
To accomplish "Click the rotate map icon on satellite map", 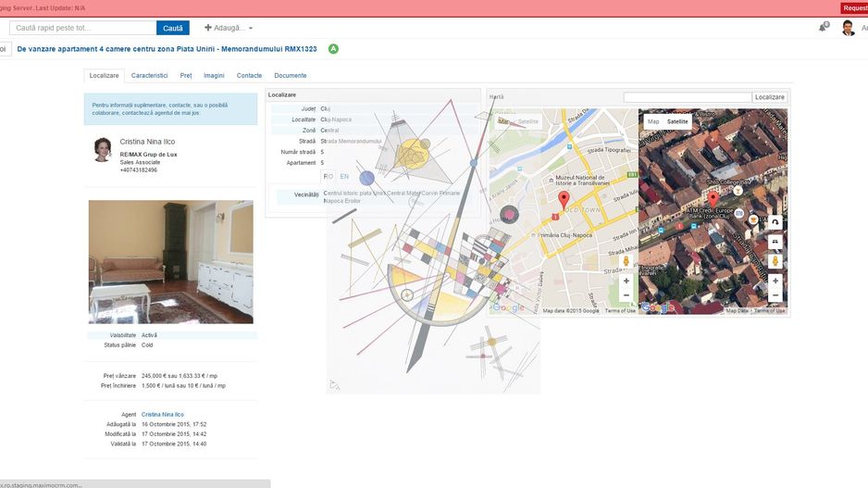I will click(775, 222).
